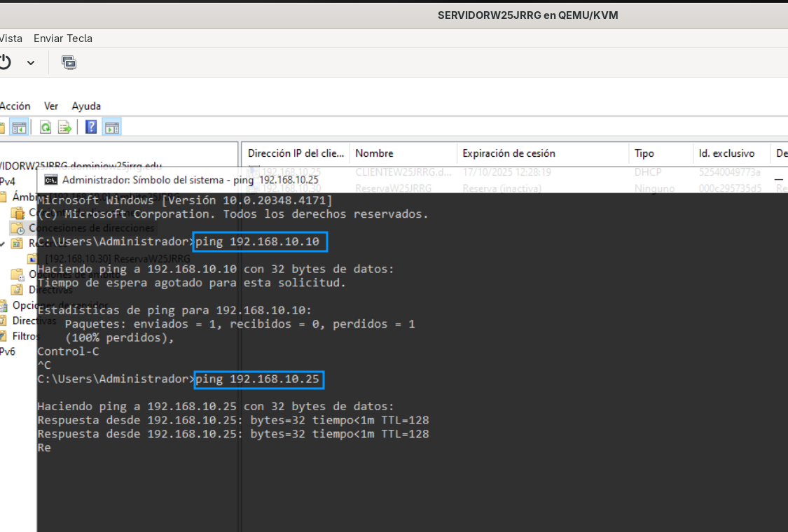Select the Ámbito scope node in tree

pos(22,197)
